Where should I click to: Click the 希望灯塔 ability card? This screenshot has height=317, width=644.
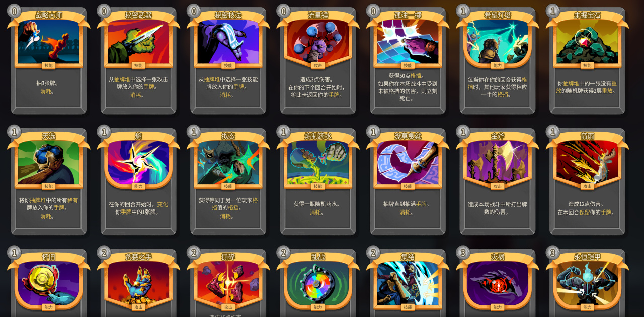click(498, 59)
